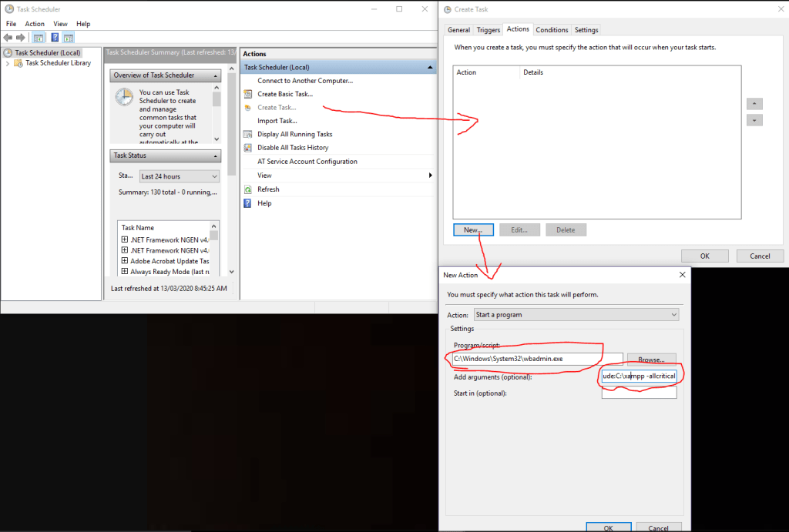Image resolution: width=789 pixels, height=532 pixels.
Task: Click Create Basic Task in Actions pane
Action: click(x=284, y=94)
